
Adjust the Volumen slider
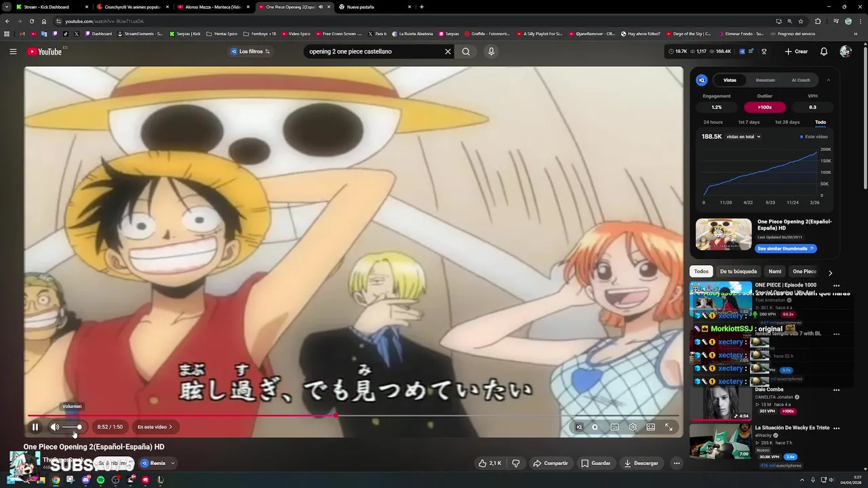(72, 427)
